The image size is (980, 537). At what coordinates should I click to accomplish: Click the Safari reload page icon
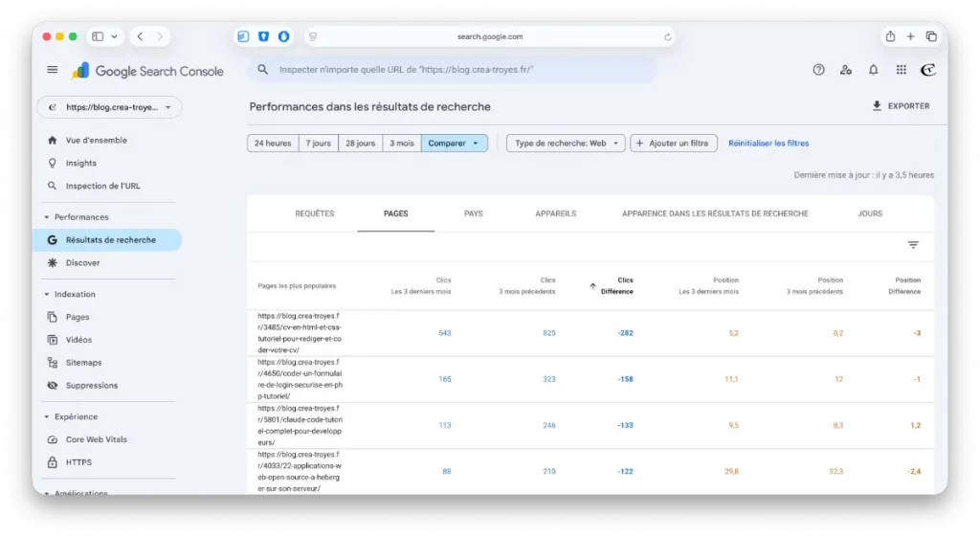point(667,37)
